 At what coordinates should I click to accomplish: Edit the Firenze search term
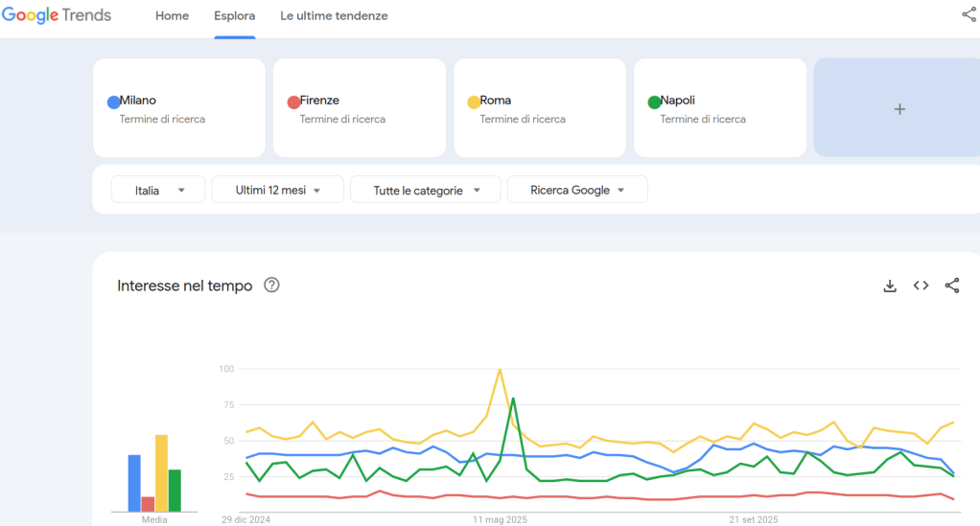click(x=359, y=108)
